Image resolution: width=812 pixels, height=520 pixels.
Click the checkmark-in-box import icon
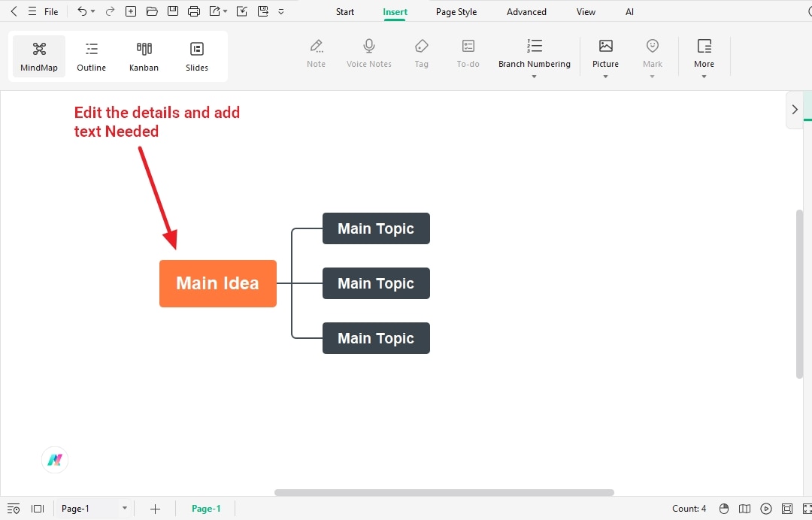pos(242,11)
